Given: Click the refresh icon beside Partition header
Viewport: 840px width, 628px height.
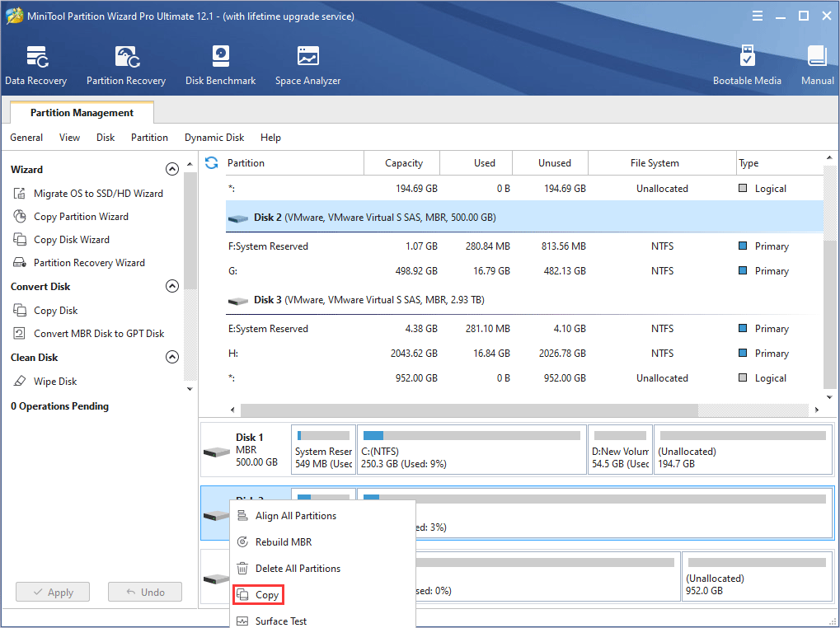Looking at the screenshot, I should pyautogui.click(x=212, y=163).
